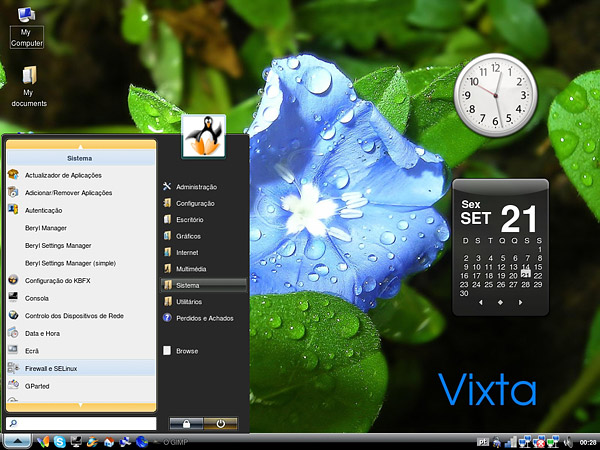Image resolution: width=600 pixels, height=450 pixels.
Task: Open Internet category
Action: pyautogui.click(x=204, y=253)
